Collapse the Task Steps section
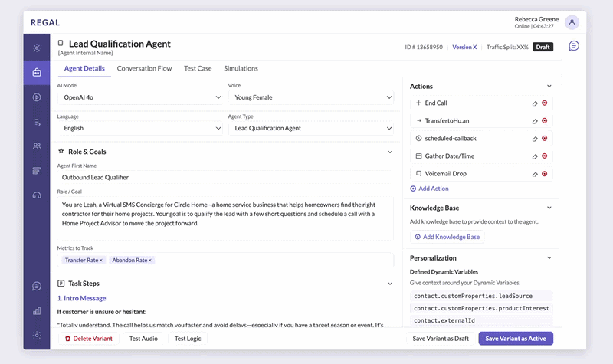The width and height of the screenshot is (613, 364). pos(390,284)
